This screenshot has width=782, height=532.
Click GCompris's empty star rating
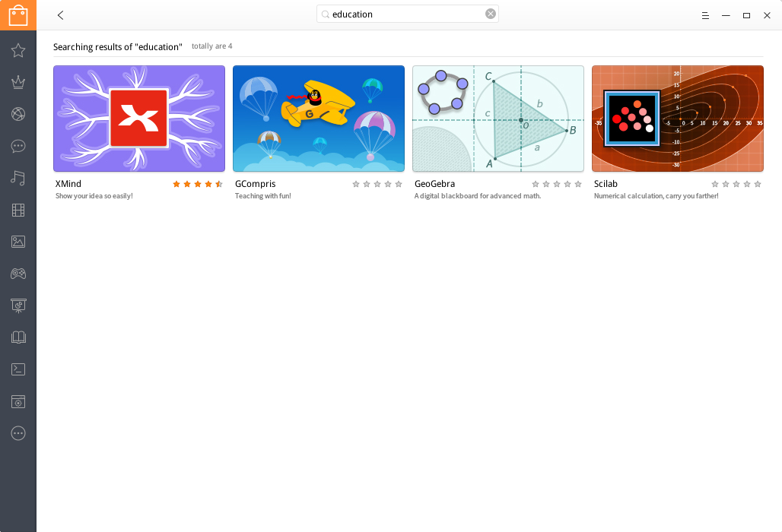(x=377, y=185)
